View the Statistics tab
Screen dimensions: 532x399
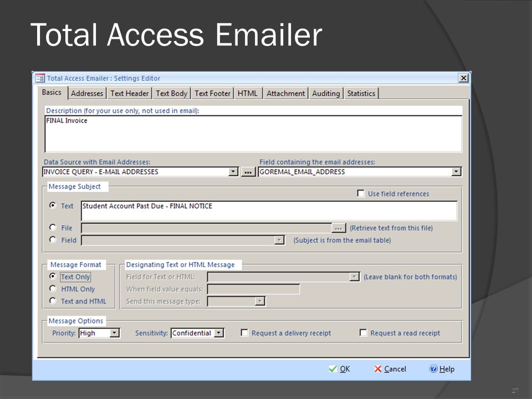[361, 93]
